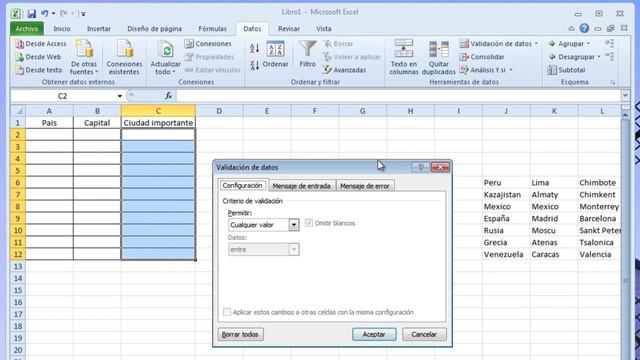The height and width of the screenshot is (360, 640).
Task: Open Esquema dialog launcher
Action: (613, 82)
